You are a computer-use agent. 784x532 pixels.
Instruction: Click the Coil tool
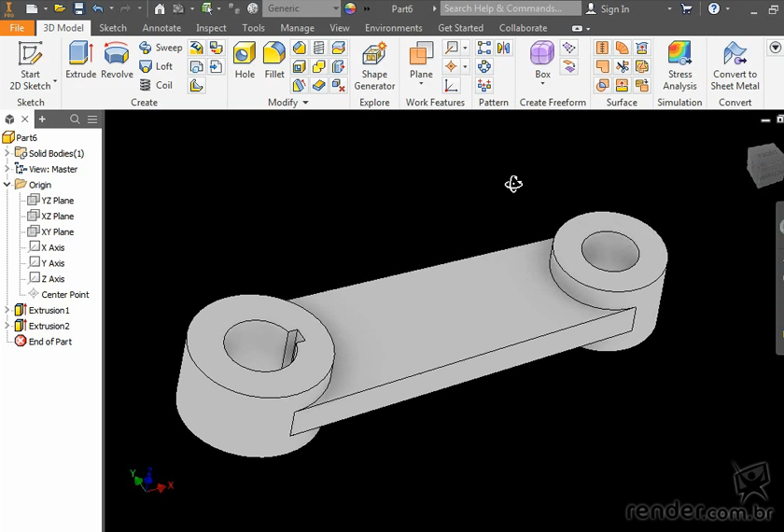pyautogui.click(x=156, y=85)
